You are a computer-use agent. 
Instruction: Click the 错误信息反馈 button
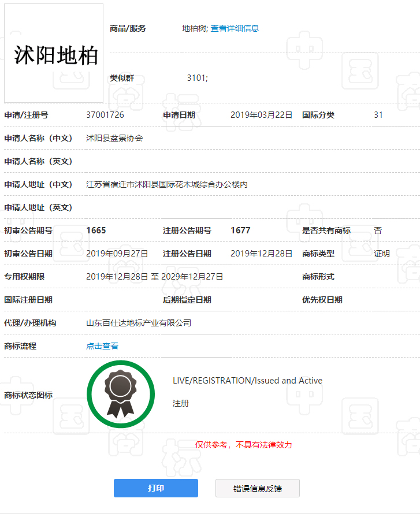point(258,488)
